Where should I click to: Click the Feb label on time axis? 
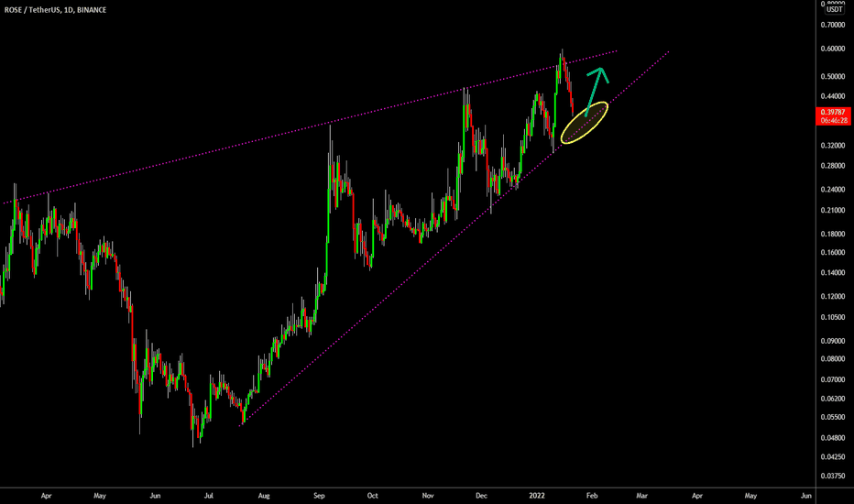tap(592, 496)
